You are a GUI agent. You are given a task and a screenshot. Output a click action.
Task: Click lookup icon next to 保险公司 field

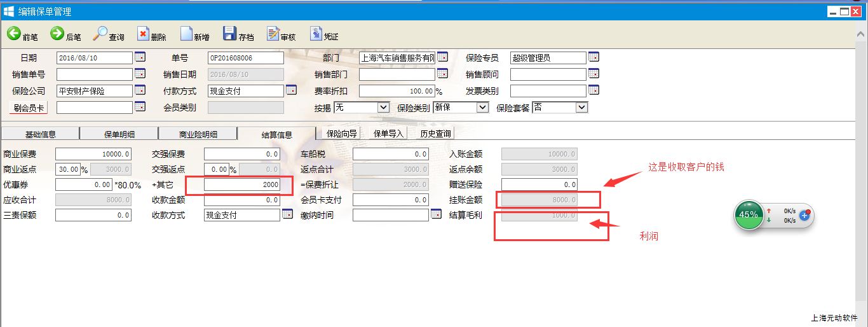(140, 90)
